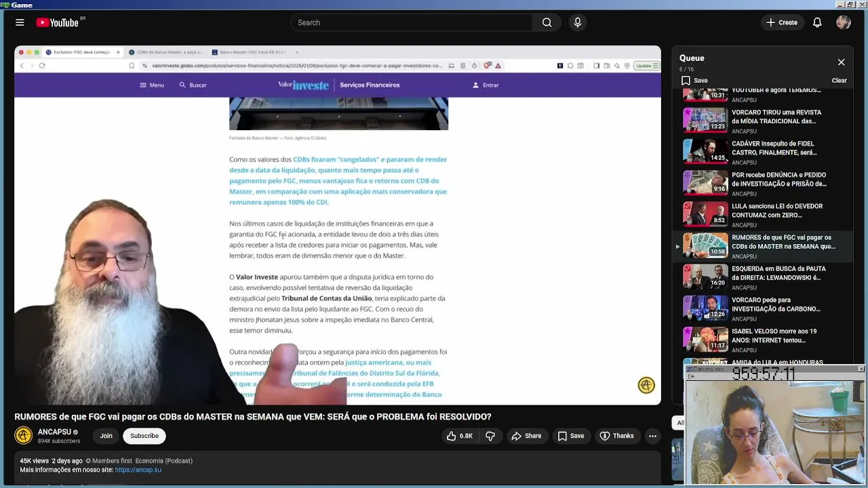Click the Economia (Podcast) tag
This screenshot has width=868, height=488.
click(x=164, y=461)
